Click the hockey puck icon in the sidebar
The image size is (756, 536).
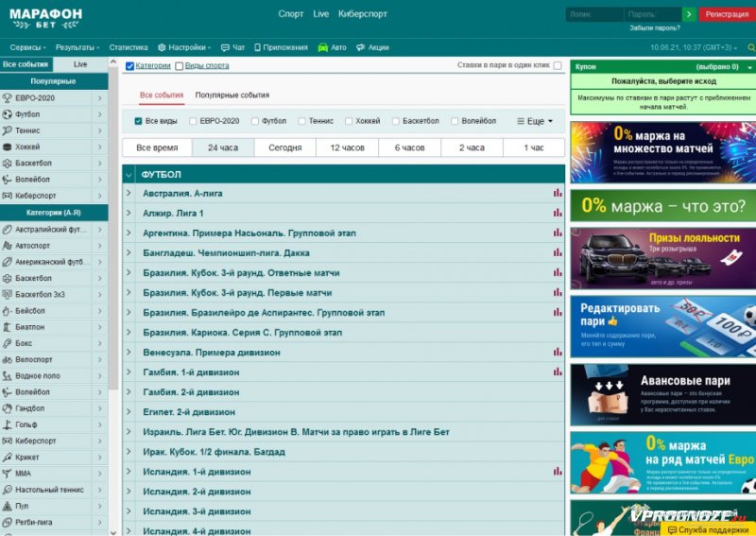[x=9, y=147]
